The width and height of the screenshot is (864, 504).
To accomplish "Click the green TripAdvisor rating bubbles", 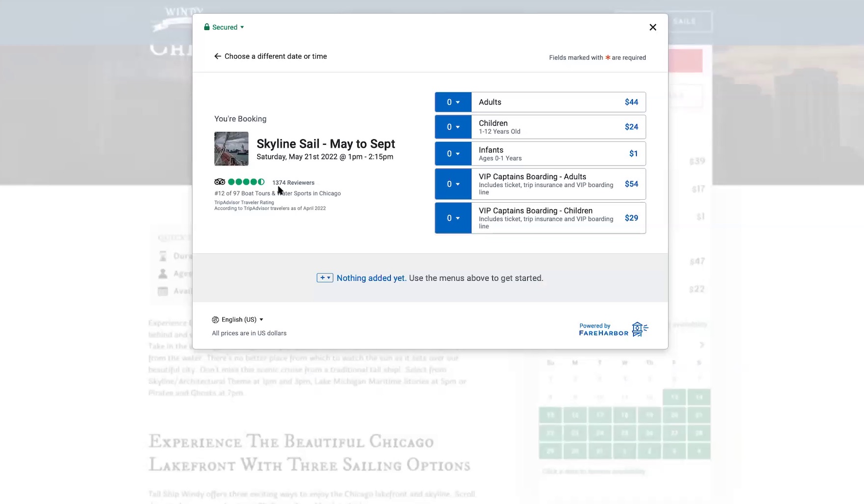I will coord(246,182).
